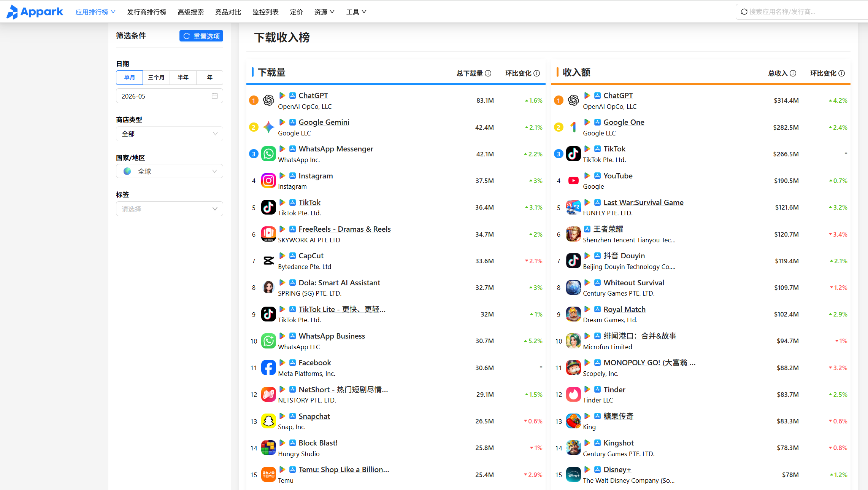Open Kingshot app icon
Image resolution: width=868 pixels, height=490 pixels.
[573, 448]
